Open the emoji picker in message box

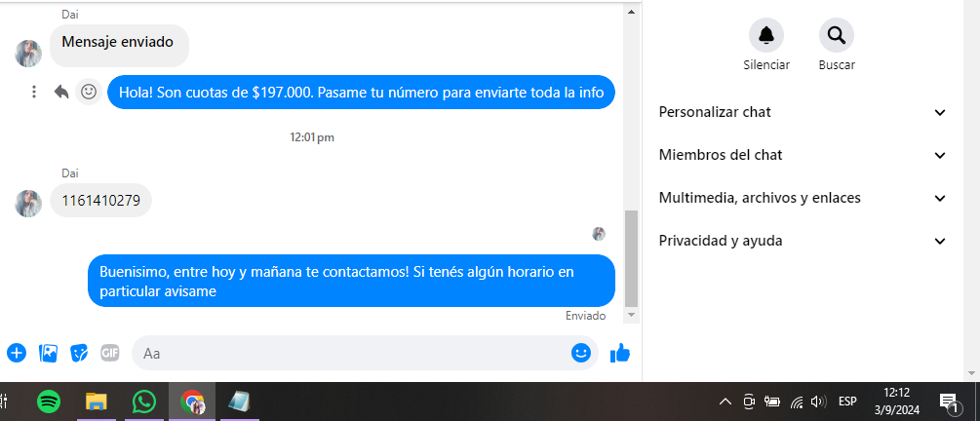pos(581,353)
